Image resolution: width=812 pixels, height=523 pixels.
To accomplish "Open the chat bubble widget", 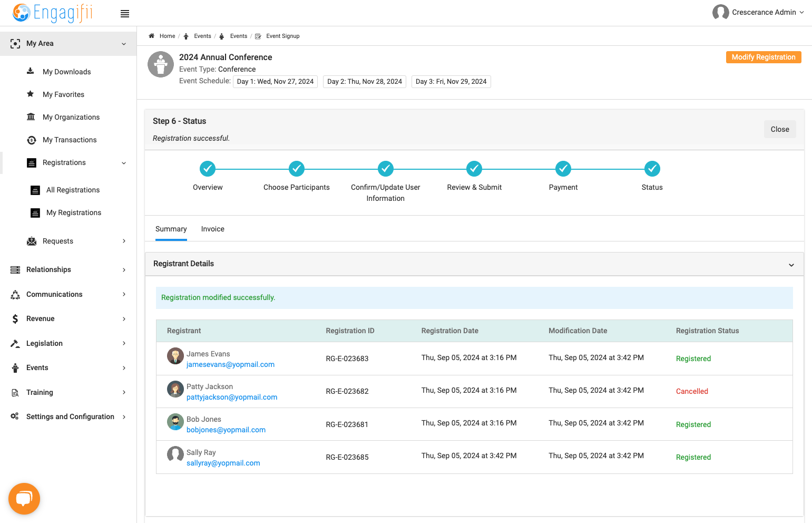I will click(24, 498).
